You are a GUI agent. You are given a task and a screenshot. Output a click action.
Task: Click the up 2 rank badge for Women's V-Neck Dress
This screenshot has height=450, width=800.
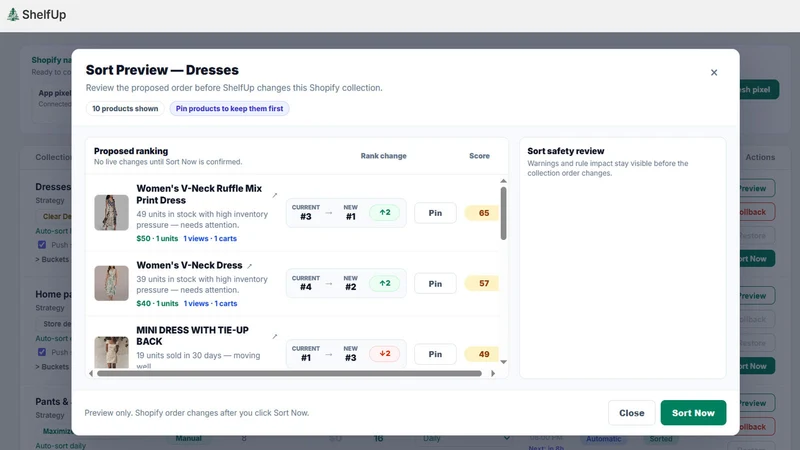coord(385,283)
